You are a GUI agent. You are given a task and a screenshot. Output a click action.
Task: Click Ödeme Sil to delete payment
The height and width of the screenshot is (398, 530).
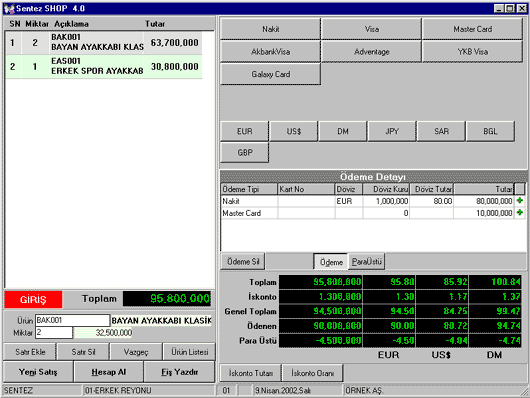(x=243, y=261)
